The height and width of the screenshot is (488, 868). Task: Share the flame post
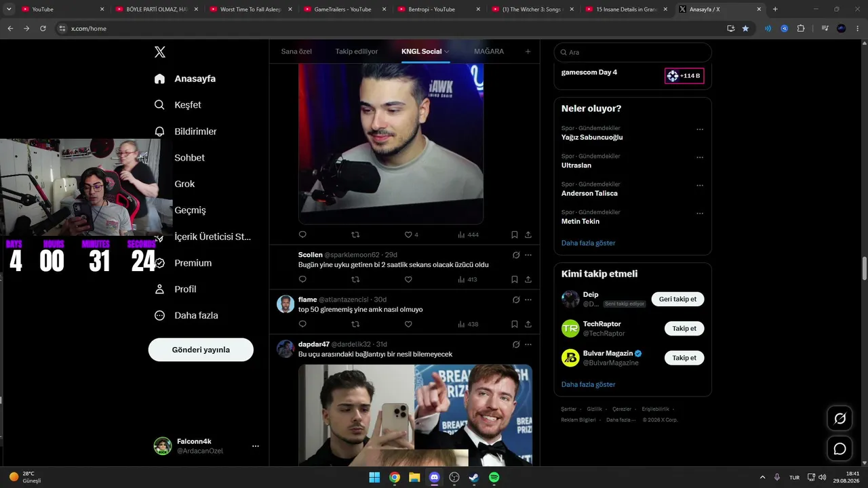(x=528, y=324)
